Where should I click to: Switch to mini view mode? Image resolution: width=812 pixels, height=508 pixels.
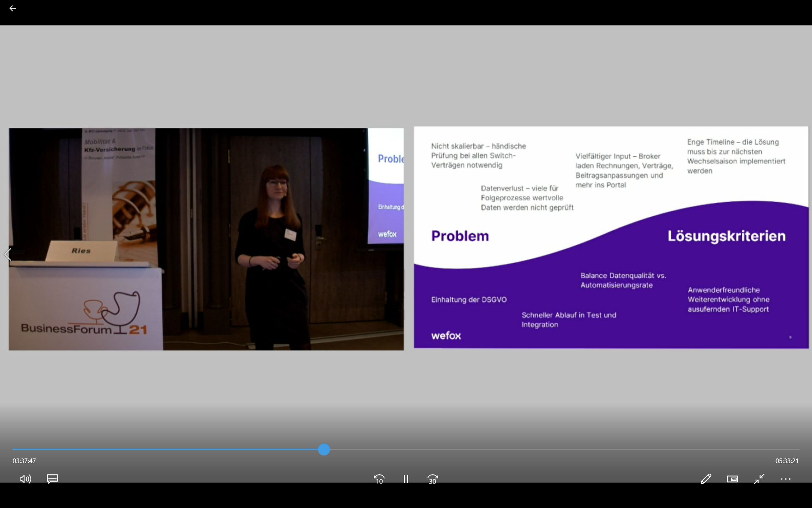pos(732,479)
